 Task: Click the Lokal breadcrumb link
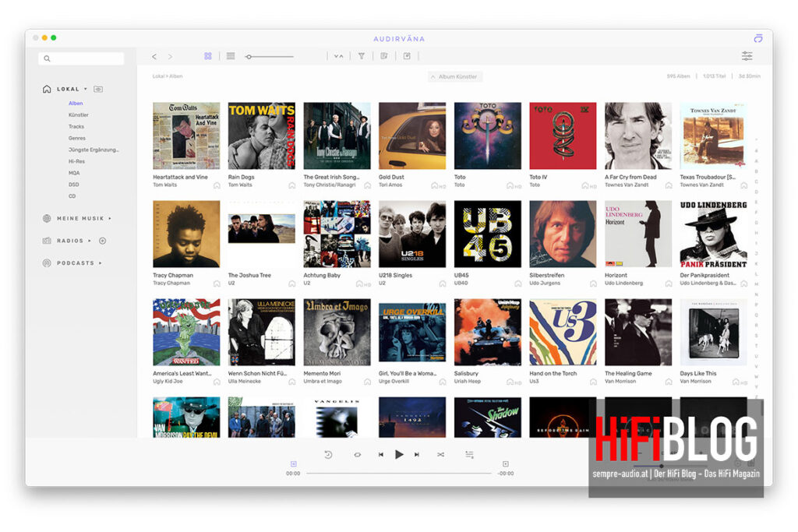[x=158, y=76]
